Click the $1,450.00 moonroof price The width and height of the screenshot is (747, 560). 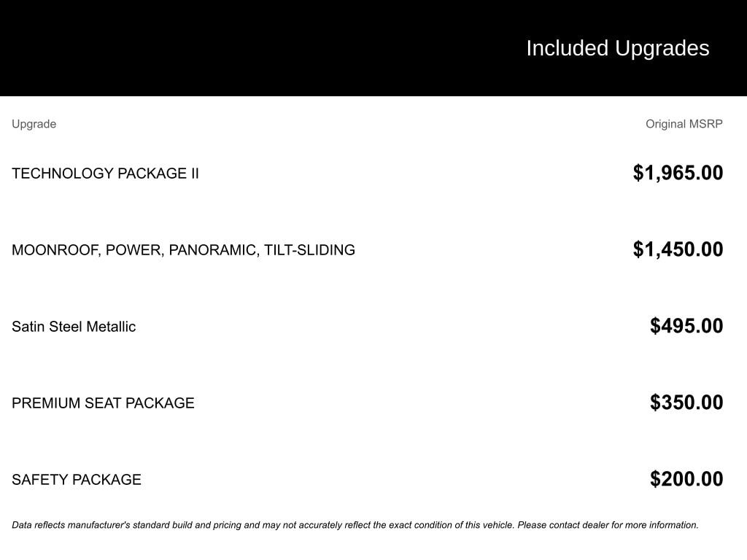[x=678, y=249]
